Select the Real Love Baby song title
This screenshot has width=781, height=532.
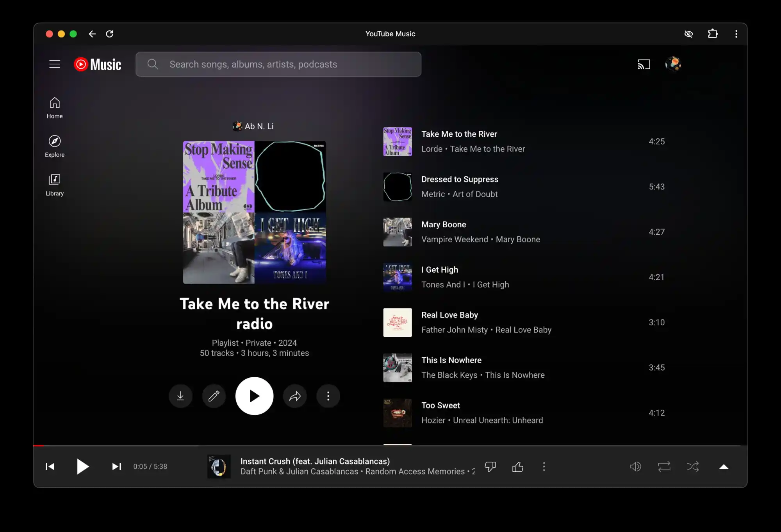(x=449, y=315)
